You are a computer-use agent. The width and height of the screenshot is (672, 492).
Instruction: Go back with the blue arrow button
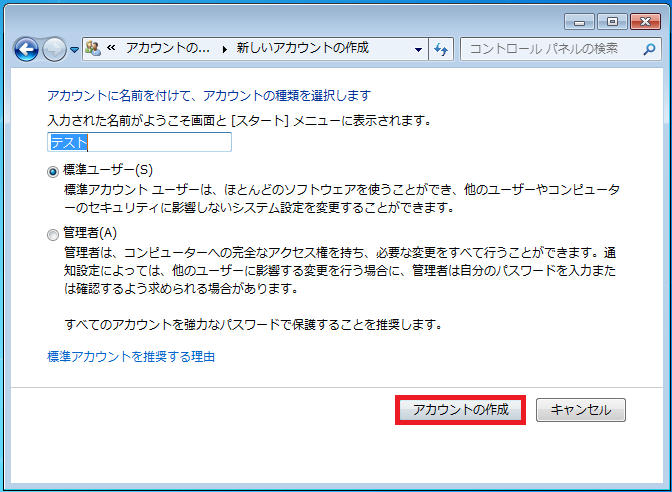coord(26,49)
